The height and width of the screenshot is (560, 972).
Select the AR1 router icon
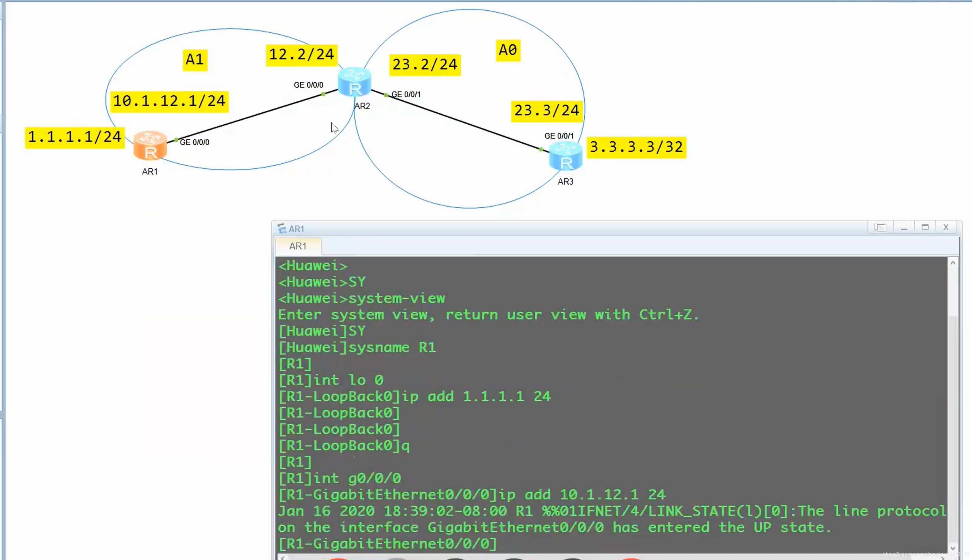point(150,145)
